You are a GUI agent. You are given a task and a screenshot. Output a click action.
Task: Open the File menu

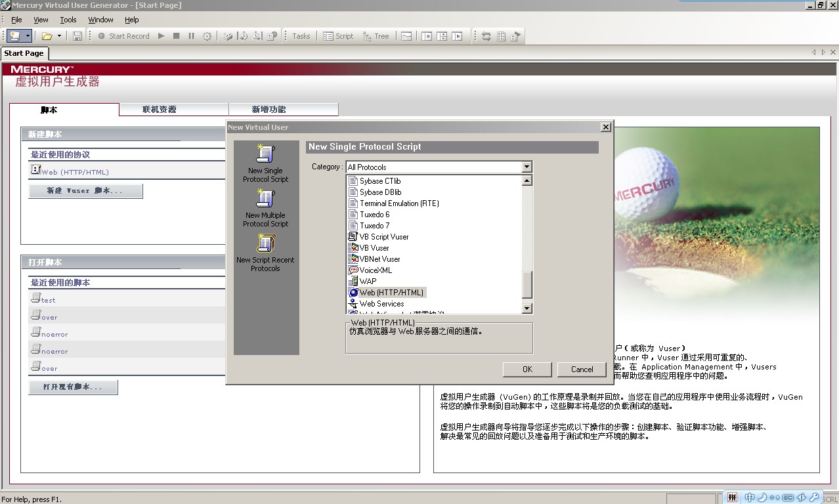click(16, 20)
